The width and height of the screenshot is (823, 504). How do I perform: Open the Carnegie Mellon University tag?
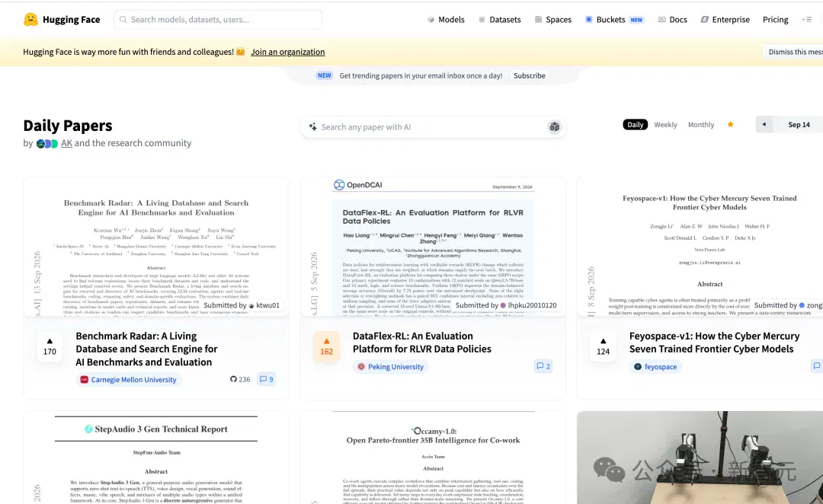[128, 379]
